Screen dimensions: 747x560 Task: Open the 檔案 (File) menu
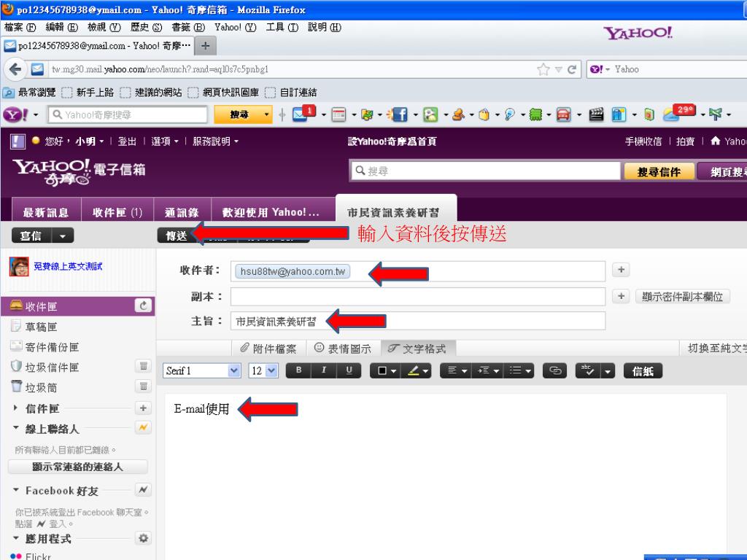click(20, 27)
